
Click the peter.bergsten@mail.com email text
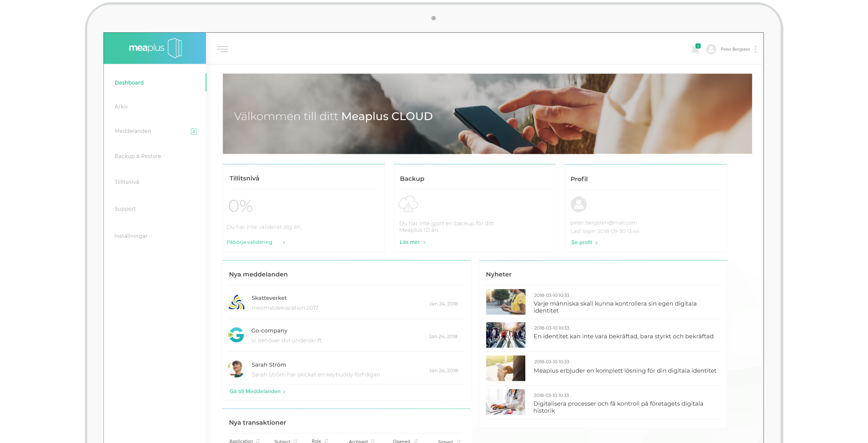point(603,223)
